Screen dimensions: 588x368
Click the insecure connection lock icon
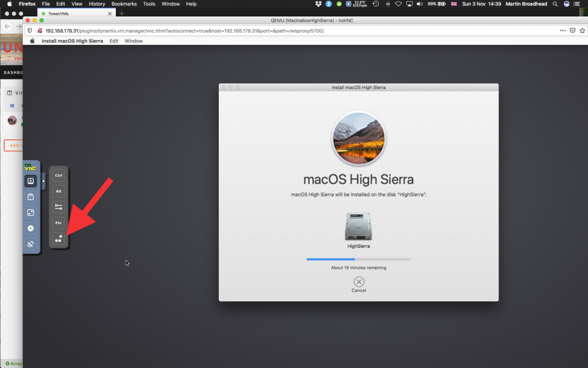tap(39, 31)
